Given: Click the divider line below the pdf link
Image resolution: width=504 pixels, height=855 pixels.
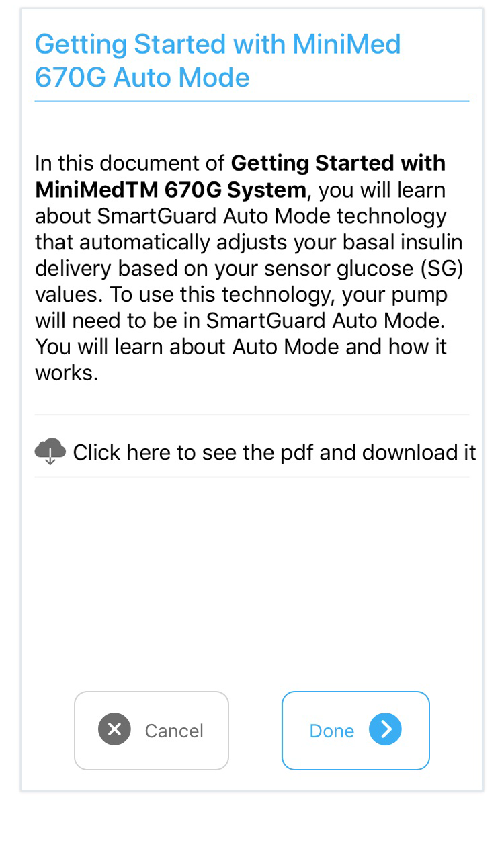Looking at the screenshot, I should 251,477.
